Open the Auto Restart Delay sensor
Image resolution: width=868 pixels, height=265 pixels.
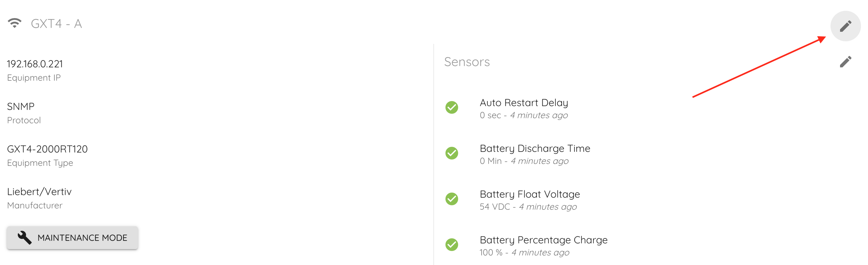point(524,103)
